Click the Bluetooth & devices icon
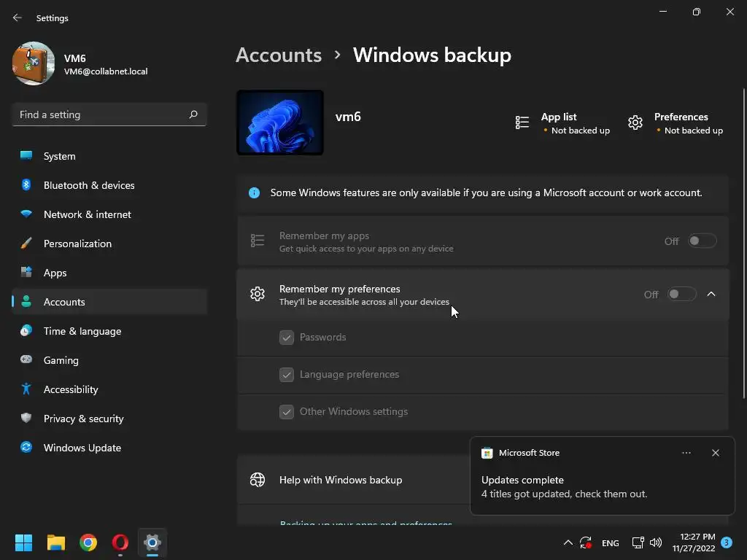747x560 pixels. click(x=26, y=185)
